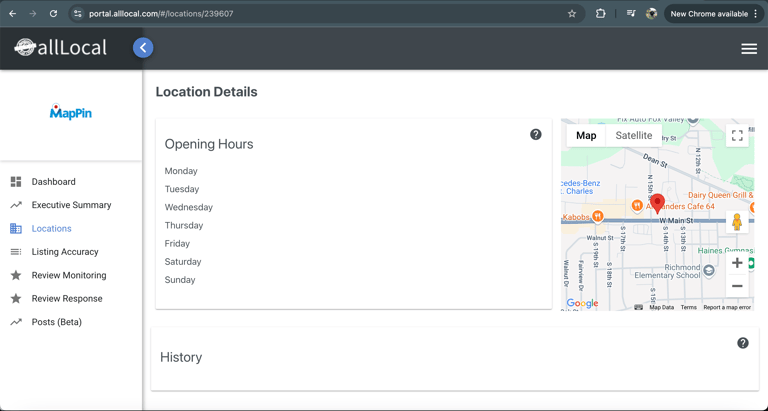This screenshot has height=411, width=768.
Task: Zoom in on the map
Action: tap(737, 263)
